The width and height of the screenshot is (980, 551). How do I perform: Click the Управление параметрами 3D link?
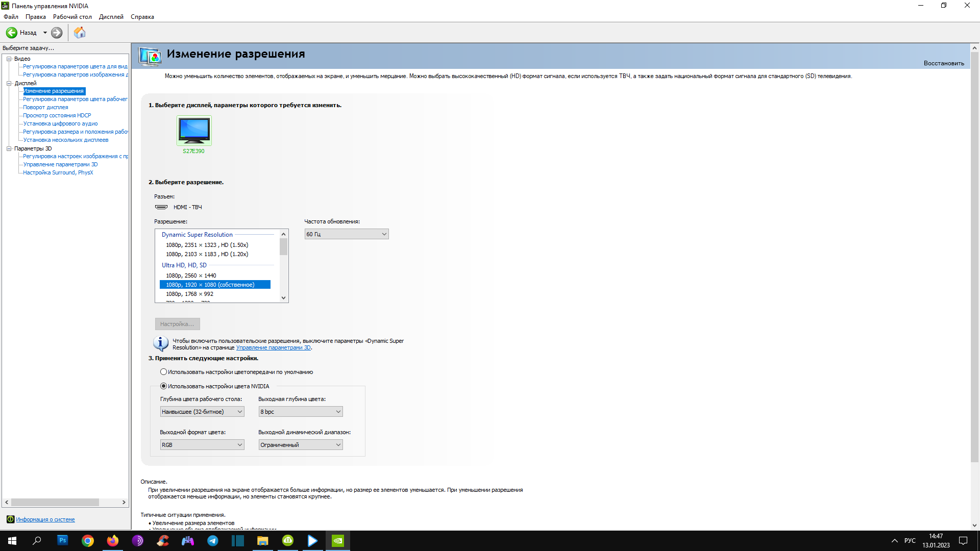(273, 348)
